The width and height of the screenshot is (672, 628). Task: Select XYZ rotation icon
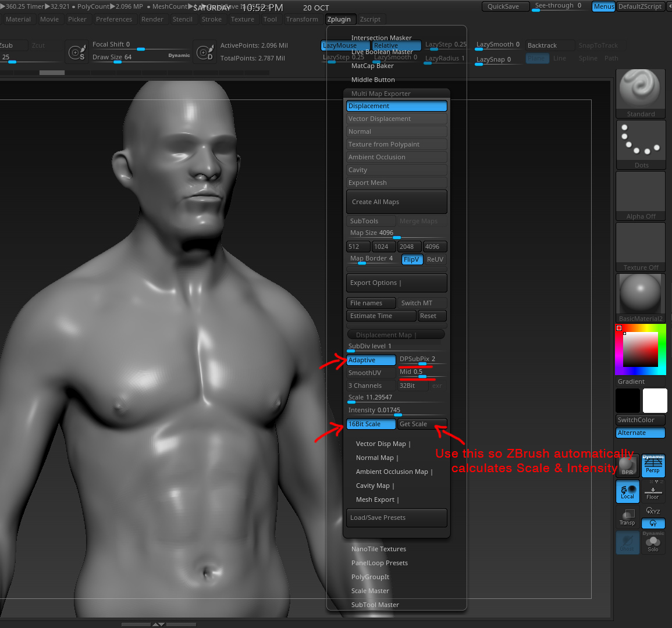(x=653, y=511)
